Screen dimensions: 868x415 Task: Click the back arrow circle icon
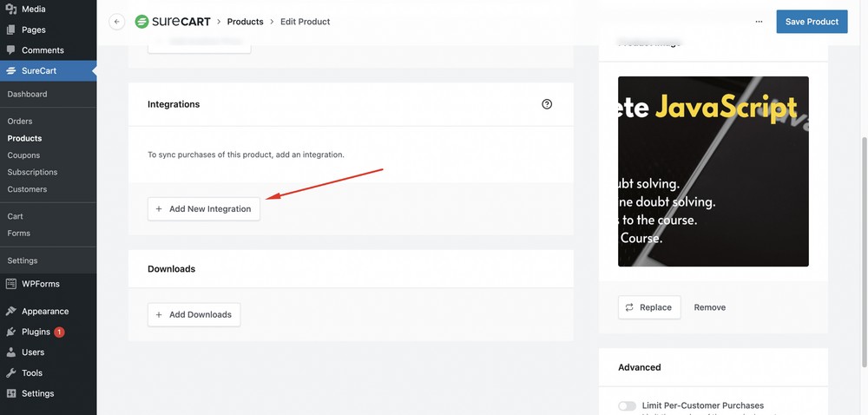point(117,22)
